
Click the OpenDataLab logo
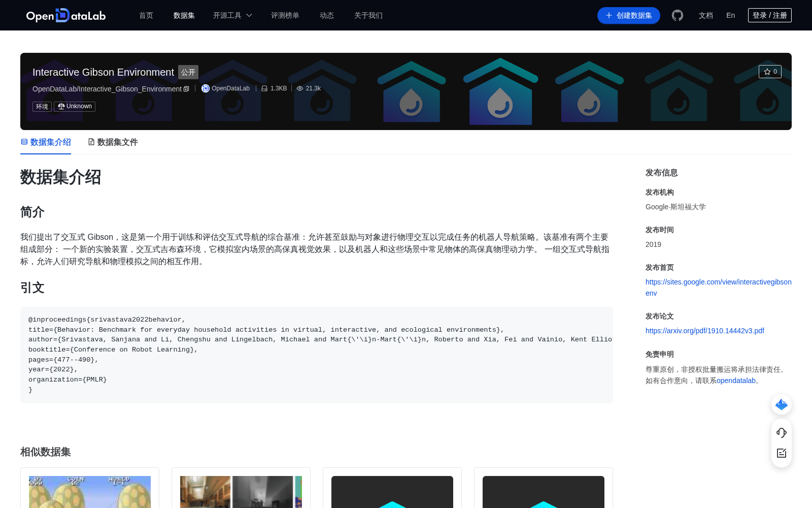point(66,15)
